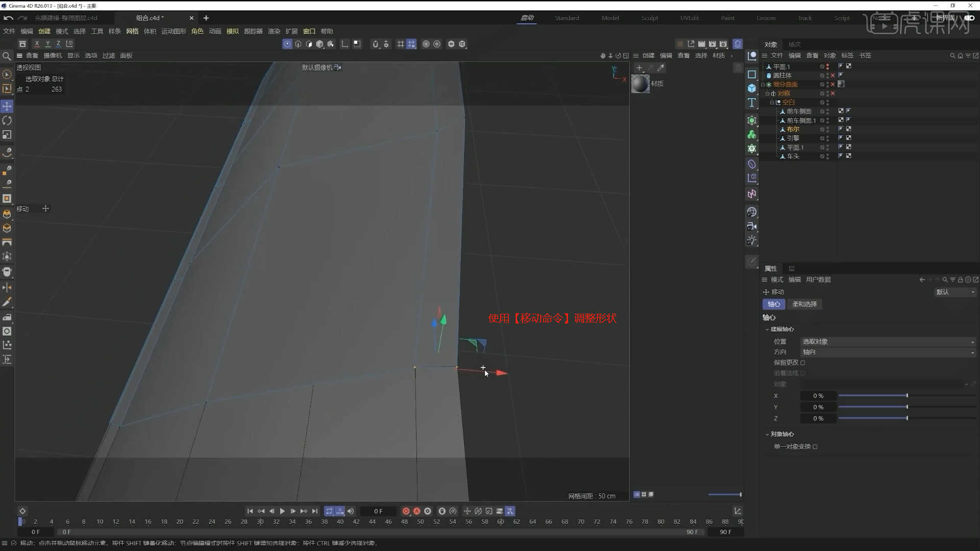Toggle timeline loop playback button
980x551 pixels.
tap(329, 511)
